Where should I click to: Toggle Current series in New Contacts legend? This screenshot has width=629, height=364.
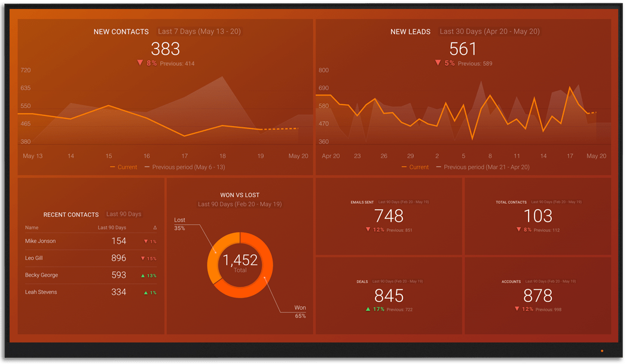pos(123,167)
